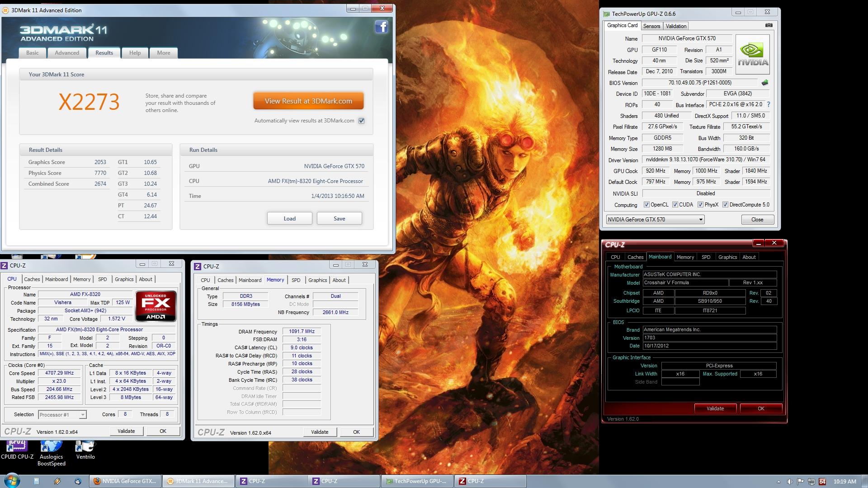Launch the calculator from the taskbar
Screen dimensions: 868x488
[x=37, y=481]
